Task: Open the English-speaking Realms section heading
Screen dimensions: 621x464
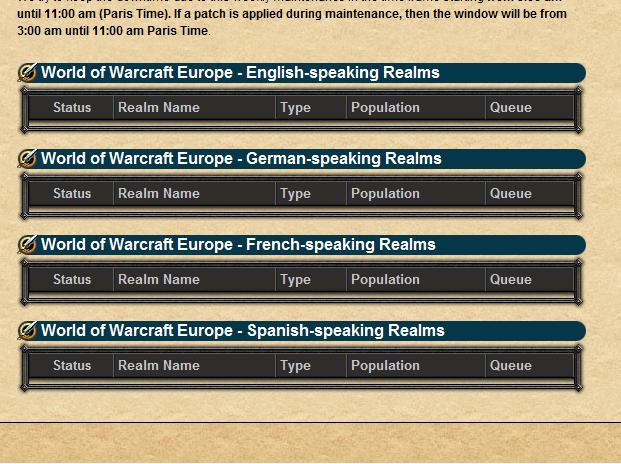Action: tap(240, 72)
